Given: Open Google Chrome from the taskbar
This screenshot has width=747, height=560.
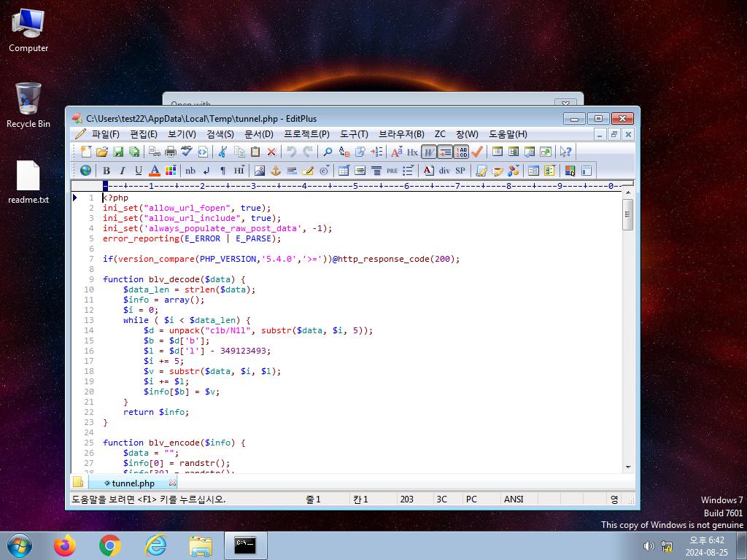Looking at the screenshot, I should 110,545.
